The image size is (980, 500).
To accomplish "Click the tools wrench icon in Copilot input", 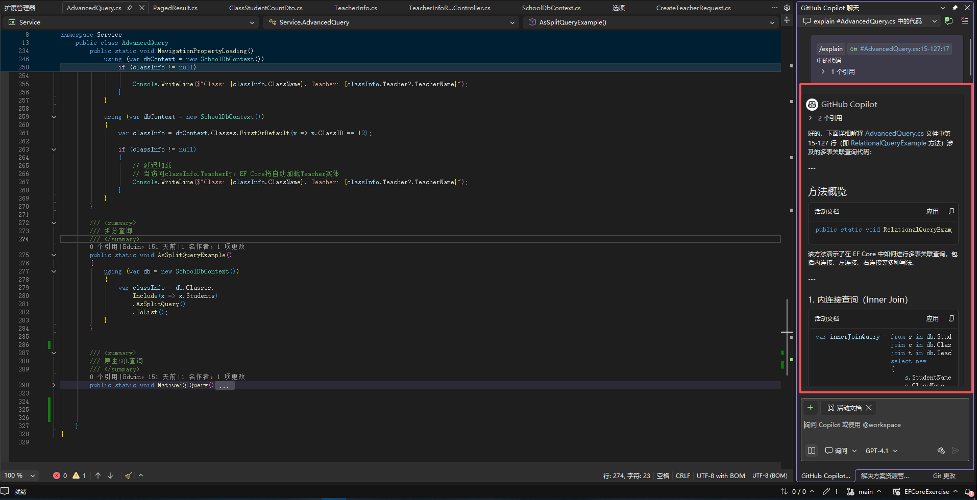I will pos(941,451).
